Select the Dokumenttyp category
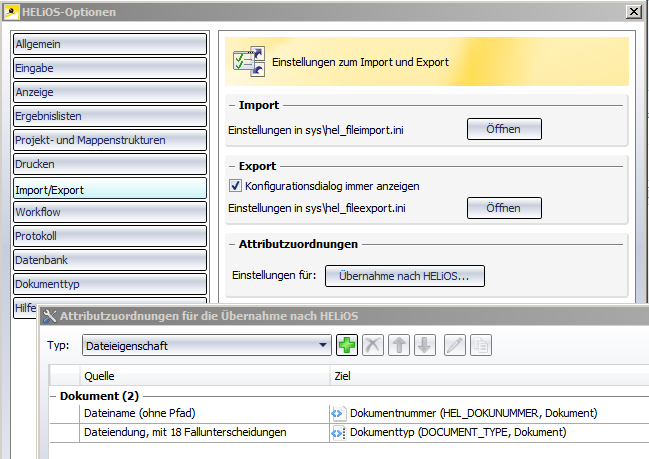649x459 pixels. tap(110, 284)
